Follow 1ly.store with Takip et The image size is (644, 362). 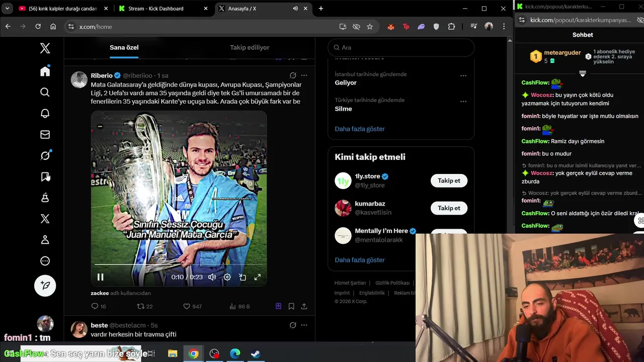click(449, 180)
